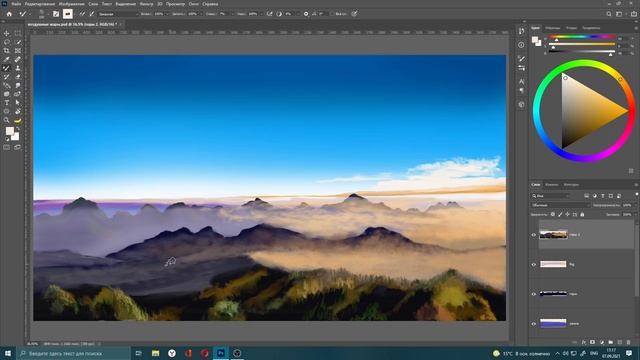The image size is (640, 360).
Task: Open the Info panel icon in dock
Action: click(x=521, y=45)
